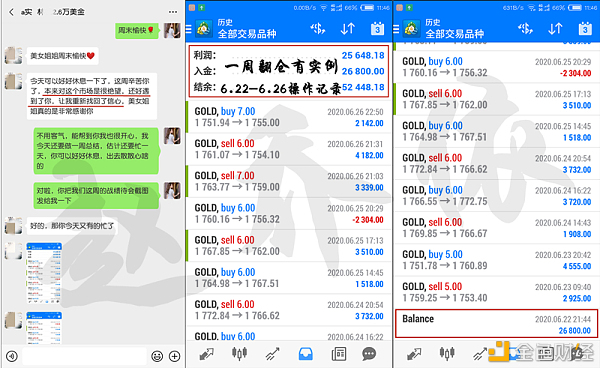The image size is (600, 368).
Task: Tap the profit value 4 182.00
Action: 369,155
